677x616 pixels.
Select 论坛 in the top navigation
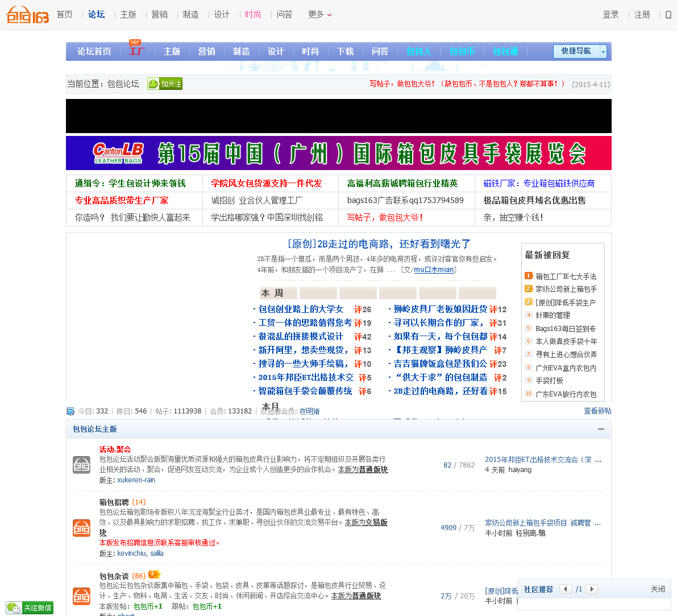click(96, 15)
